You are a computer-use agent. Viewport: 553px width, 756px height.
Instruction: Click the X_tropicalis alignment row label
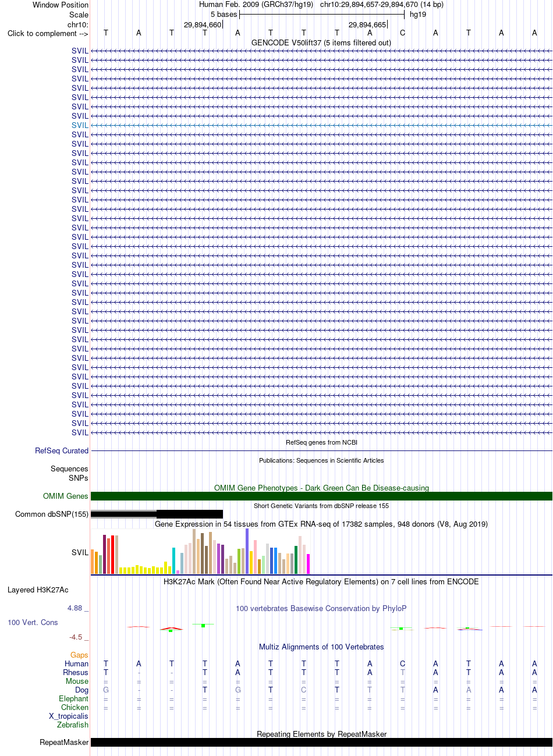(x=69, y=716)
